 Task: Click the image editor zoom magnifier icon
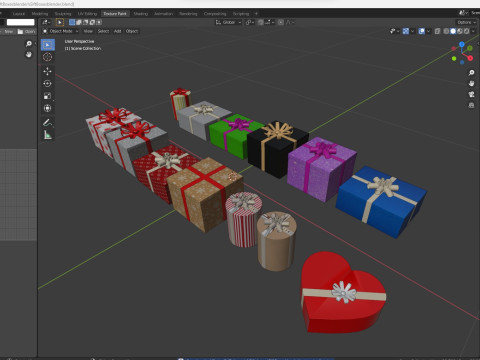pyautogui.click(x=29, y=44)
